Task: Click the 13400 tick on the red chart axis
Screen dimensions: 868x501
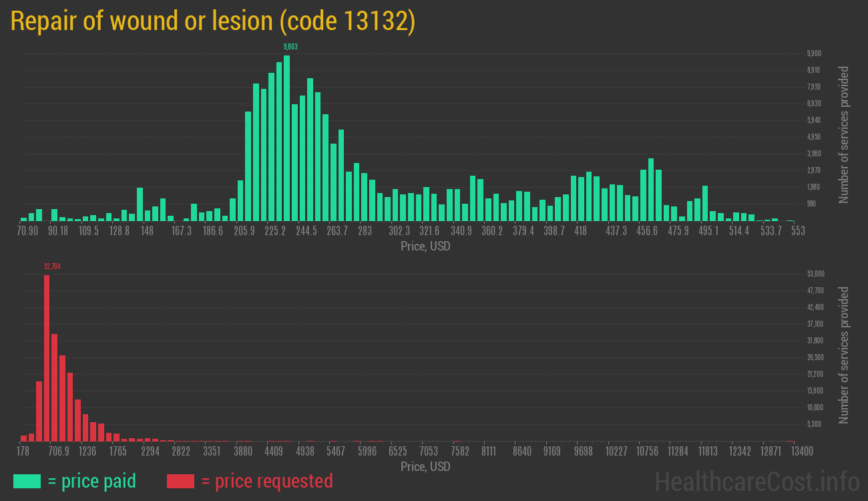Action: 791,452
